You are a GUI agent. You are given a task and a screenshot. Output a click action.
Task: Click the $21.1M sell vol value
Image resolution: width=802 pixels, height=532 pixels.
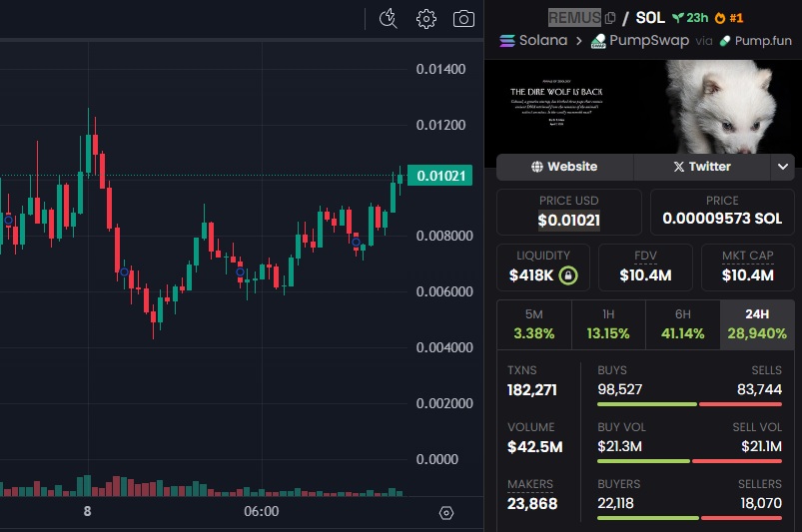click(x=762, y=446)
